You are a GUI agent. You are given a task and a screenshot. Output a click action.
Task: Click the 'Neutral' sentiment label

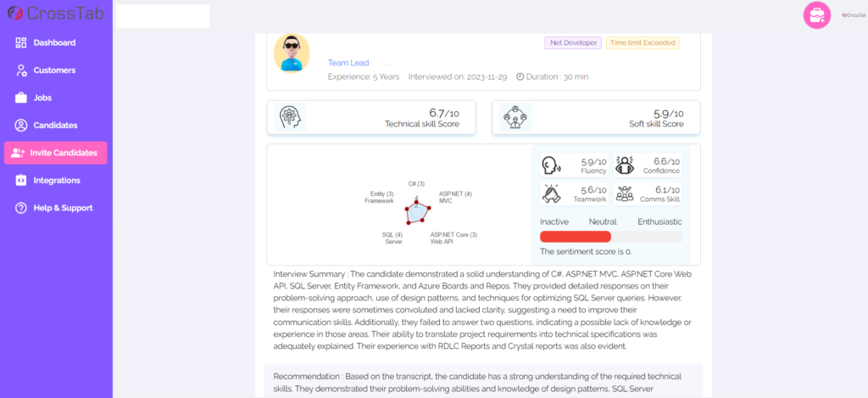click(x=603, y=221)
